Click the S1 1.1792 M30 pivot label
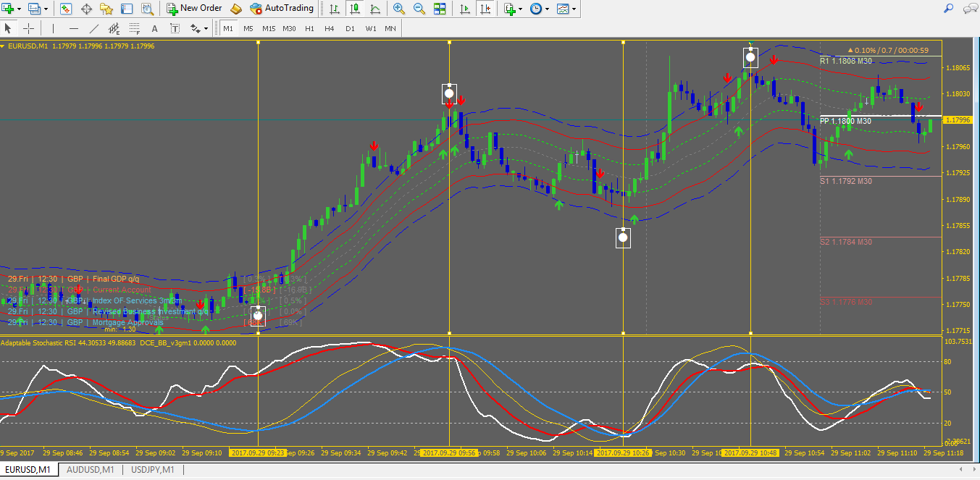The height and width of the screenshot is (480, 980). tap(846, 181)
